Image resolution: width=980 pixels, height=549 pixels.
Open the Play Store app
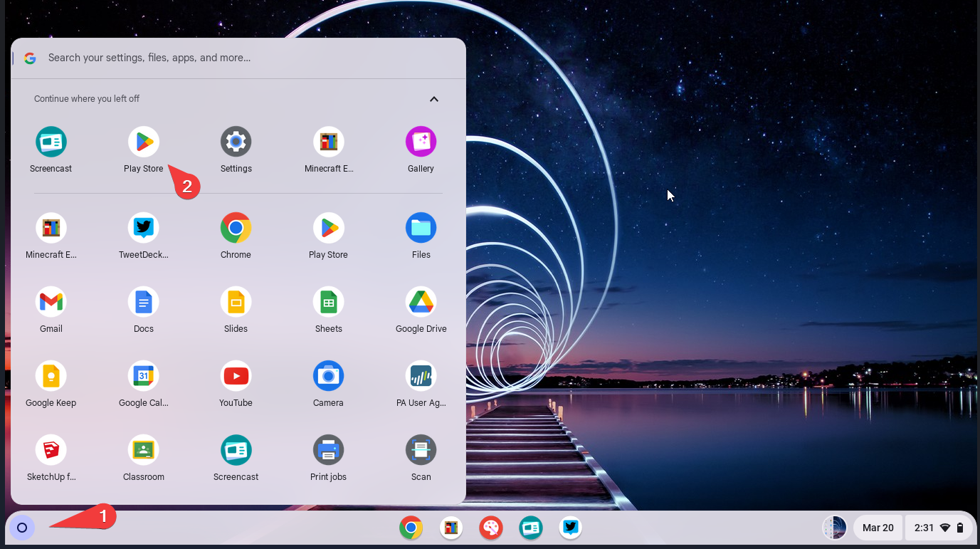pos(143,141)
